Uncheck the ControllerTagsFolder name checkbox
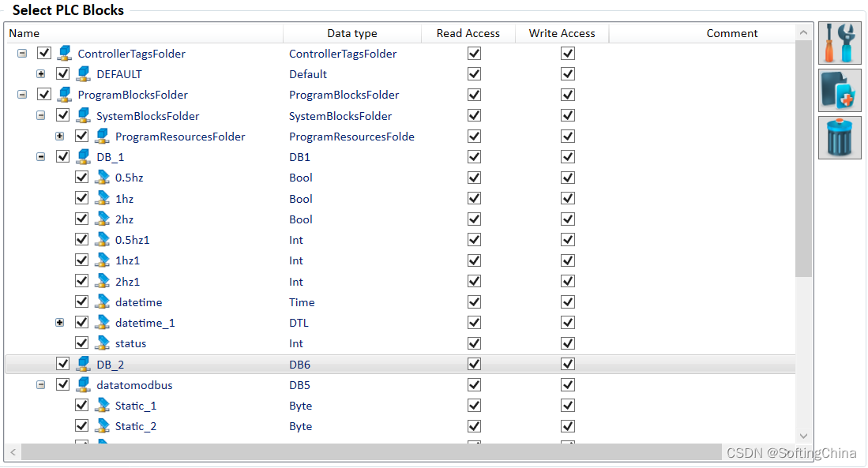This screenshot has width=868, height=468. [44, 53]
